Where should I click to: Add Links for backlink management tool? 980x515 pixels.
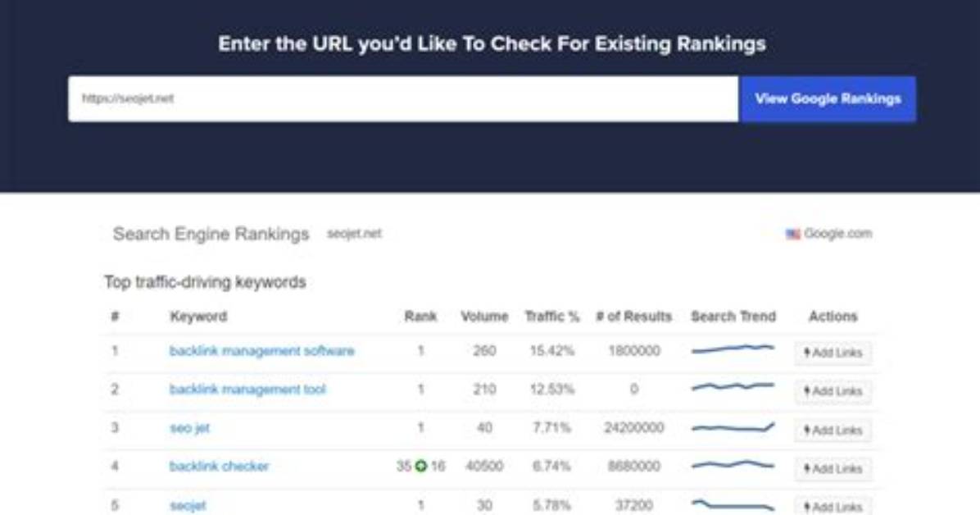click(x=833, y=391)
